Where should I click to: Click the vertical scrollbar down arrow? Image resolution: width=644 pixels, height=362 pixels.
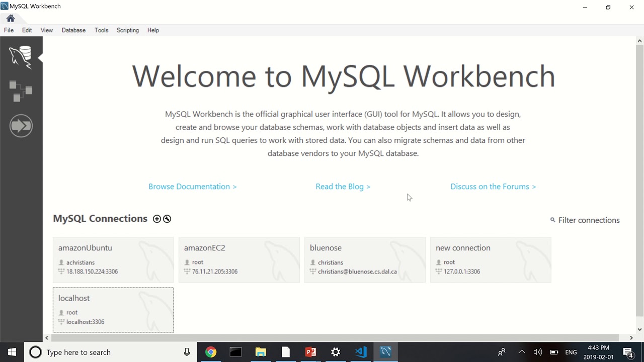click(x=639, y=329)
